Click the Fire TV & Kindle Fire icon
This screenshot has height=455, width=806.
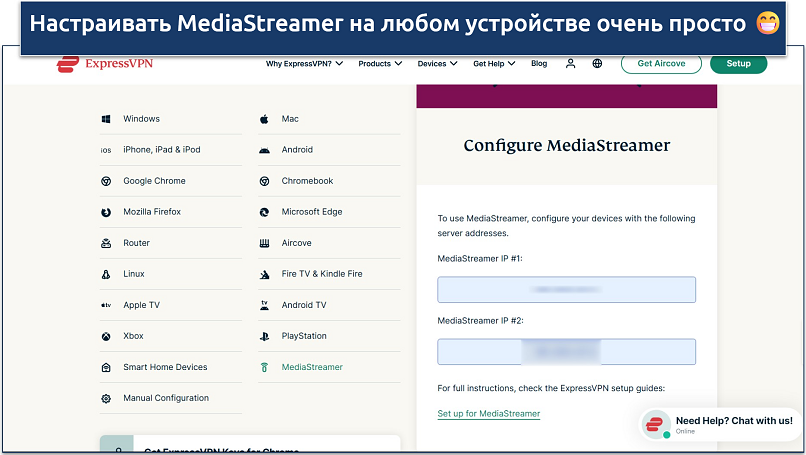pos(264,274)
